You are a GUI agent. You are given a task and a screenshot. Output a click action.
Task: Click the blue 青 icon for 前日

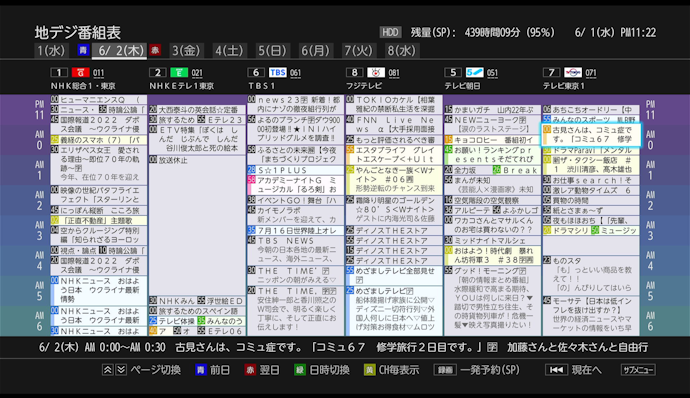tap(201, 370)
